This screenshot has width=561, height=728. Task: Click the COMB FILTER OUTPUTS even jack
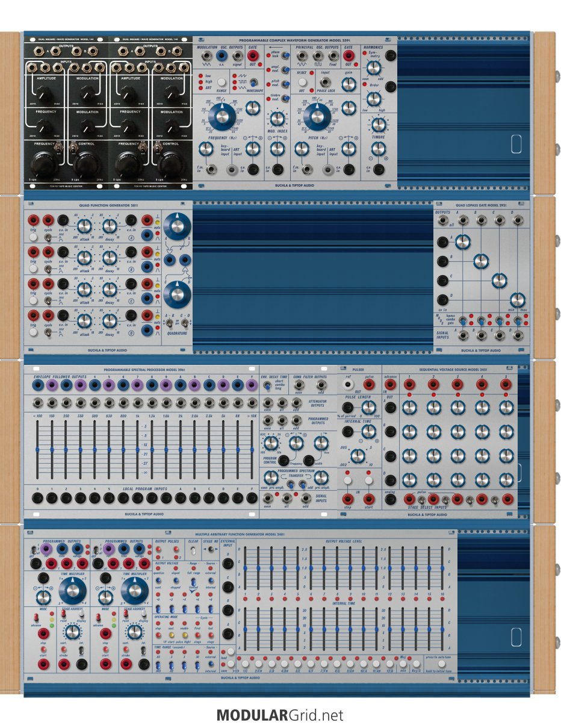(x=299, y=385)
